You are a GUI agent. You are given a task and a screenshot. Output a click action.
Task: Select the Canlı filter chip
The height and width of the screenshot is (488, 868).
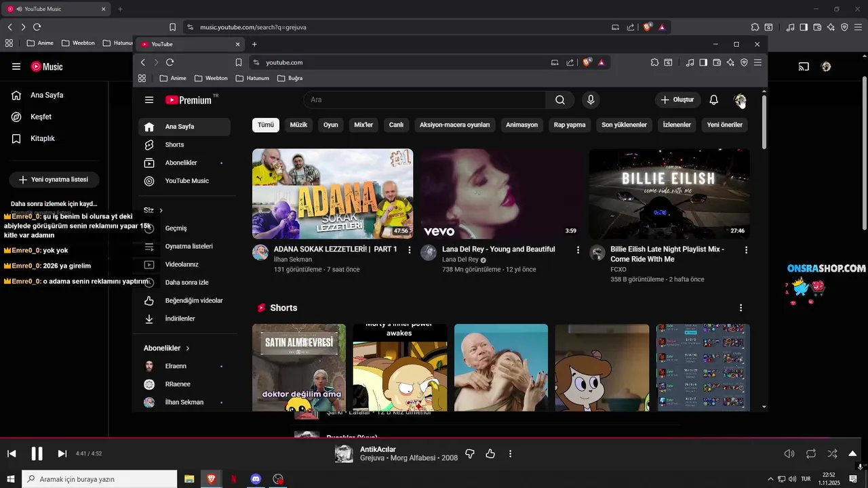point(396,125)
